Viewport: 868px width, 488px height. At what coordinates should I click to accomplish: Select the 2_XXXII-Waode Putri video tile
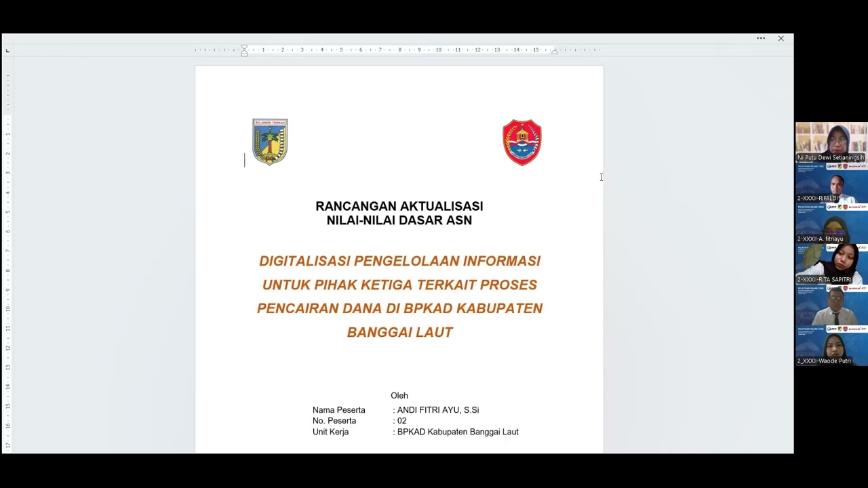tap(831, 346)
